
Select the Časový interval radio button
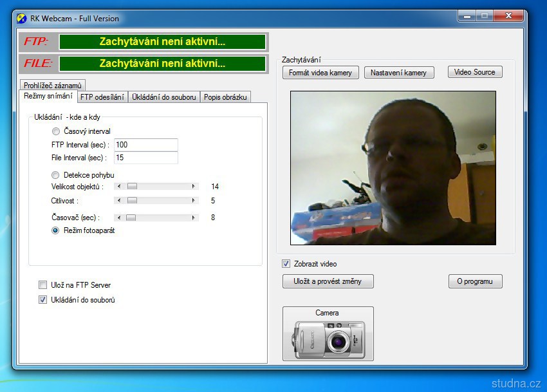point(56,131)
